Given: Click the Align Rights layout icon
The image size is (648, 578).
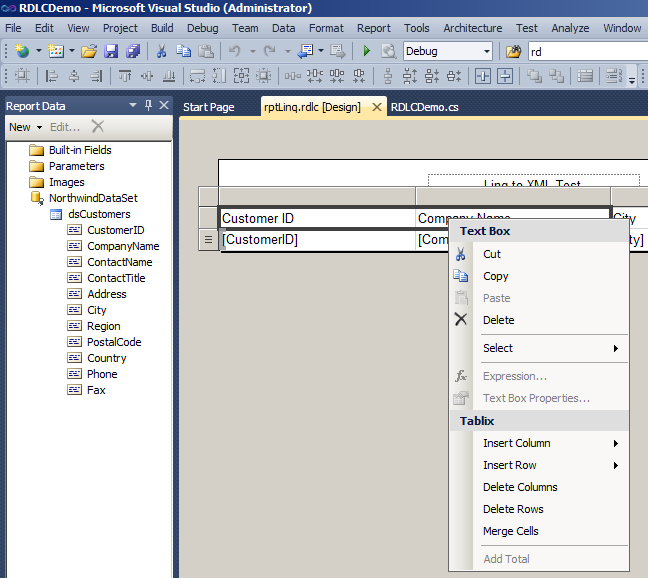Looking at the screenshot, I should click(96, 76).
